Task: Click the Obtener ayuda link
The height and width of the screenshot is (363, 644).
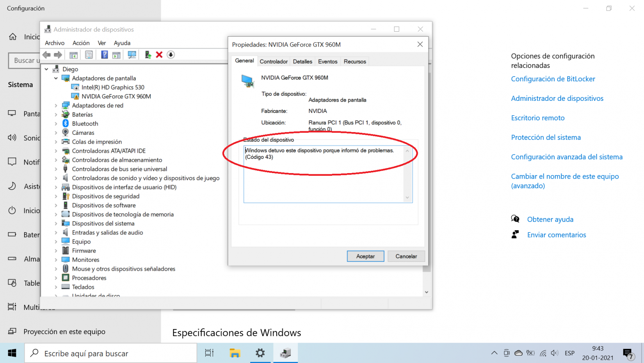Action: [550, 220]
